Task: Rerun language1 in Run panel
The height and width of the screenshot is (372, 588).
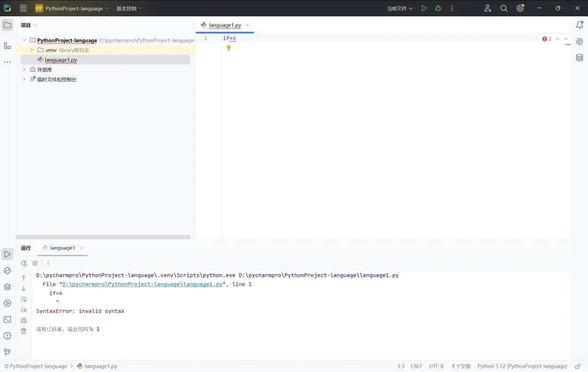Action: (x=24, y=263)
